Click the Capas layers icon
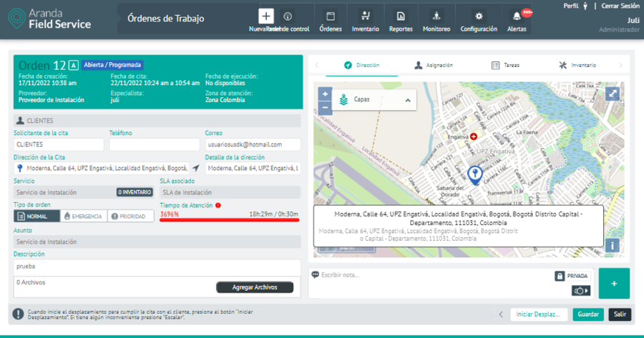The image size is (644, 338). tap(343, 99)
